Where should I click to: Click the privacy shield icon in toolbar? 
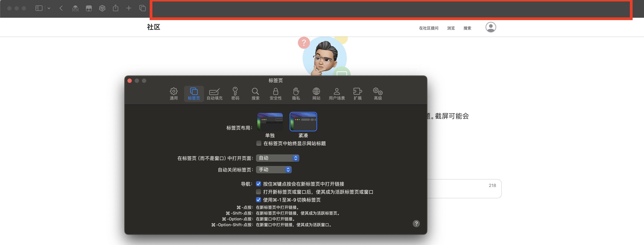(102, 8)
